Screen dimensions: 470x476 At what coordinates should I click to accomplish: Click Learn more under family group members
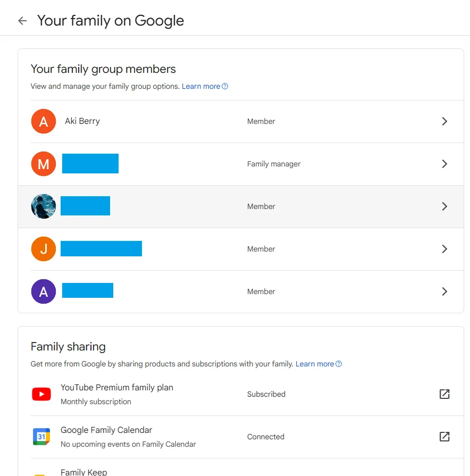click(x=201, y=86)
